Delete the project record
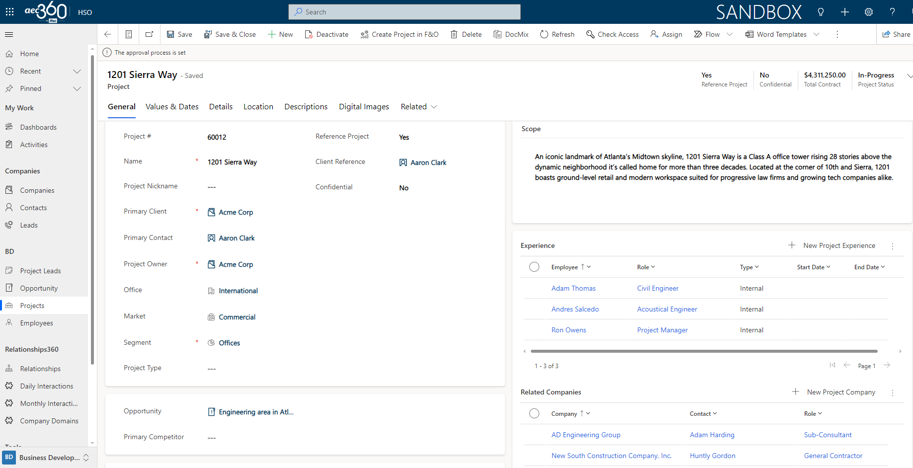 [x=466, y=34]
